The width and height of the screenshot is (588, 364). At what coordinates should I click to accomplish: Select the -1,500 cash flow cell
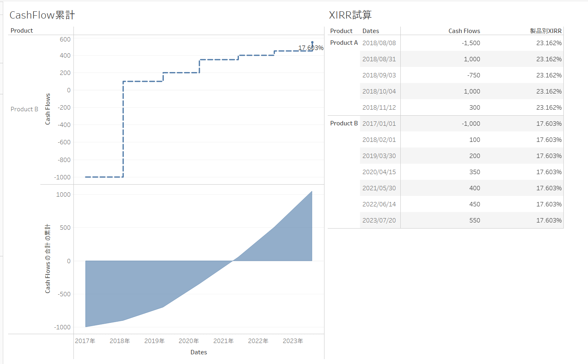coord(471,43)
